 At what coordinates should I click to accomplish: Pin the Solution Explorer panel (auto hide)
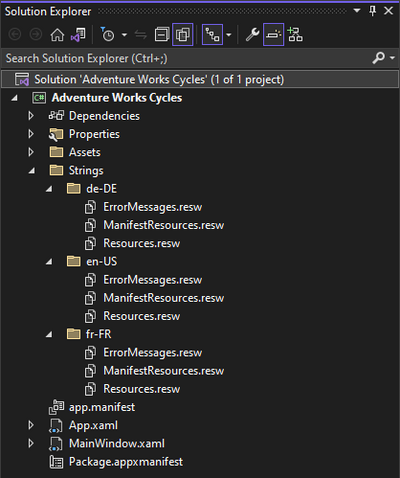point(373,11)
